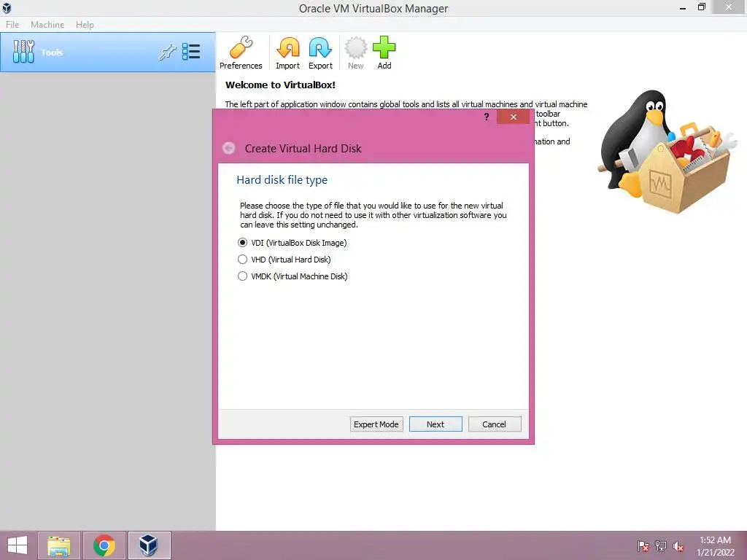Close the Create Virtual Hard Disk dialog

(x=513, y=117)
